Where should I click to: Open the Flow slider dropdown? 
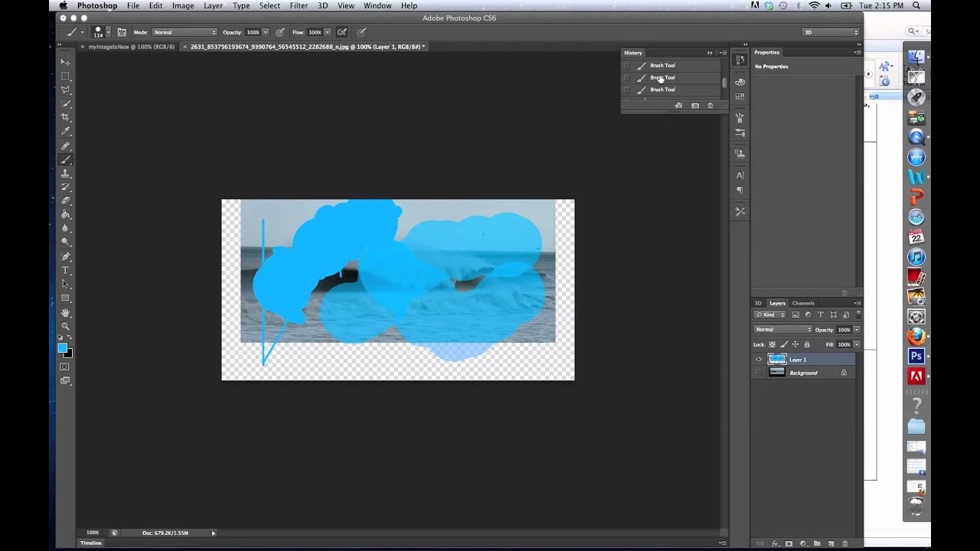coord(327,32)
